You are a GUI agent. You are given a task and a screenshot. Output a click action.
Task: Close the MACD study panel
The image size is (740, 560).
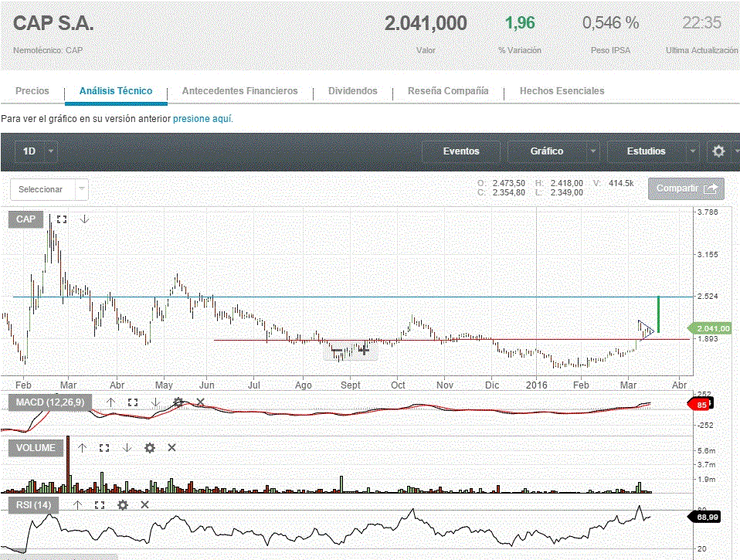pos(200,402)
